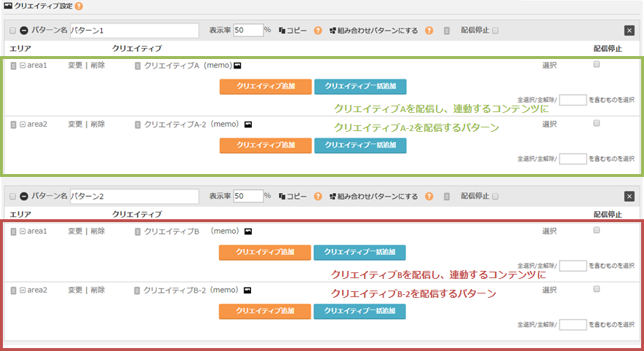The width and height of the screenshot is (644, 351).
Task: Click 選択 in the クリエイティブA-2 row
Action: point(549,124)
